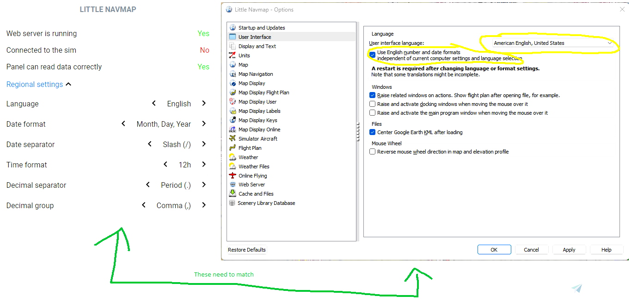Click the Map Display User icon
Screen dimensions: 644x302
[x=233, y=102]
